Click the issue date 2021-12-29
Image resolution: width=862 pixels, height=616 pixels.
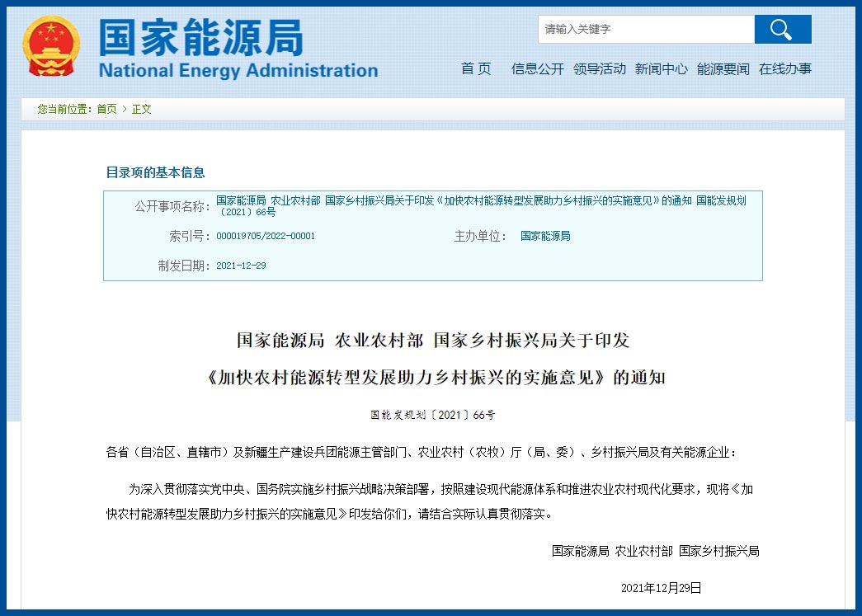pos(241,266)
